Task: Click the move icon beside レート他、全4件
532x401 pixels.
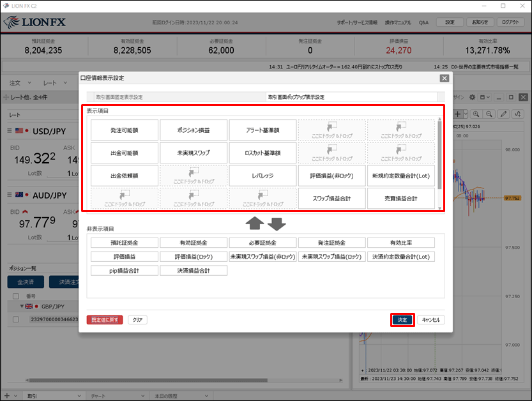Action: click(x=6, y=97)
